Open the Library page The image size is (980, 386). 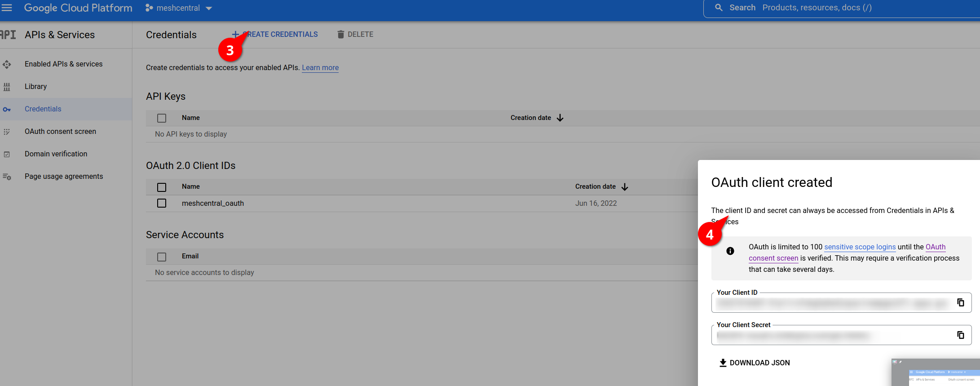[35, 86]
